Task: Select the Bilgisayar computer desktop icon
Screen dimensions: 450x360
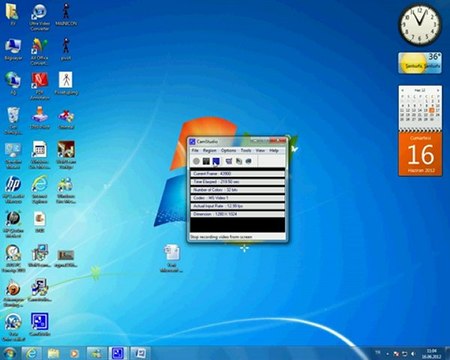Action: point(13,49)
